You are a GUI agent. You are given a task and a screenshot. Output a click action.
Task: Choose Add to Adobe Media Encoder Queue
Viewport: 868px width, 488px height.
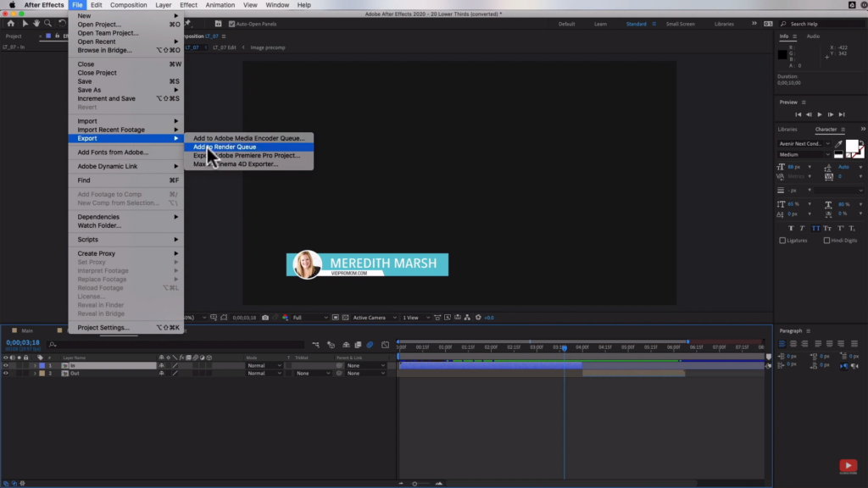tap(248, 138)
